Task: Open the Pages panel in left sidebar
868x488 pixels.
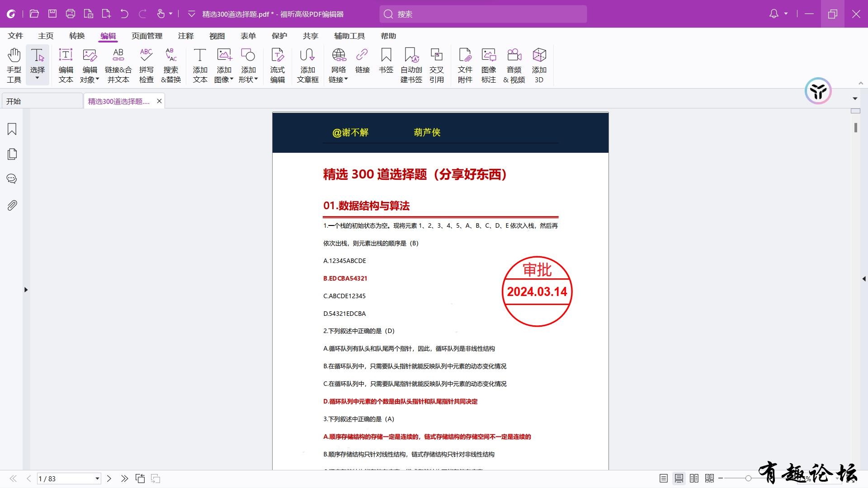Action: click(12, 154)
